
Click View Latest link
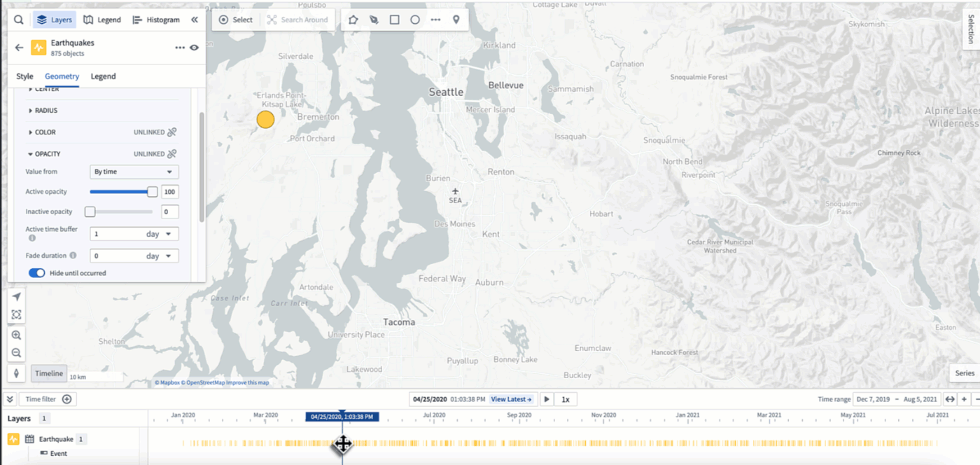point(511,399)
